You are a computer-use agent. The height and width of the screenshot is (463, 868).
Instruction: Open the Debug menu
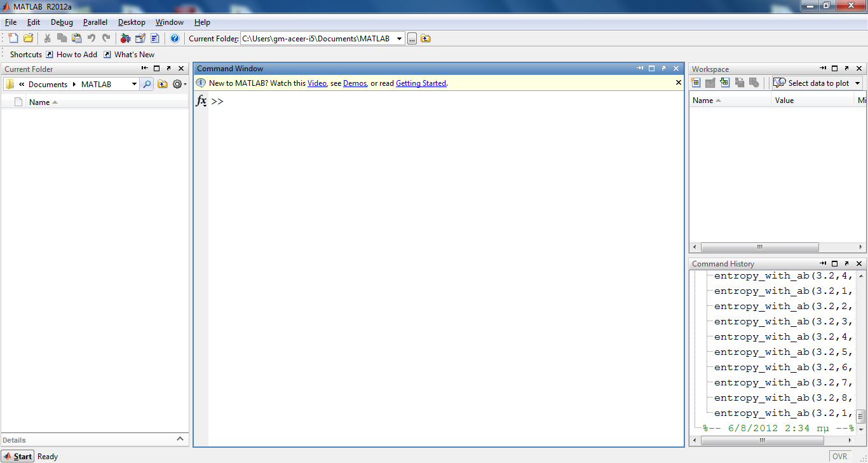pos(62,22)
